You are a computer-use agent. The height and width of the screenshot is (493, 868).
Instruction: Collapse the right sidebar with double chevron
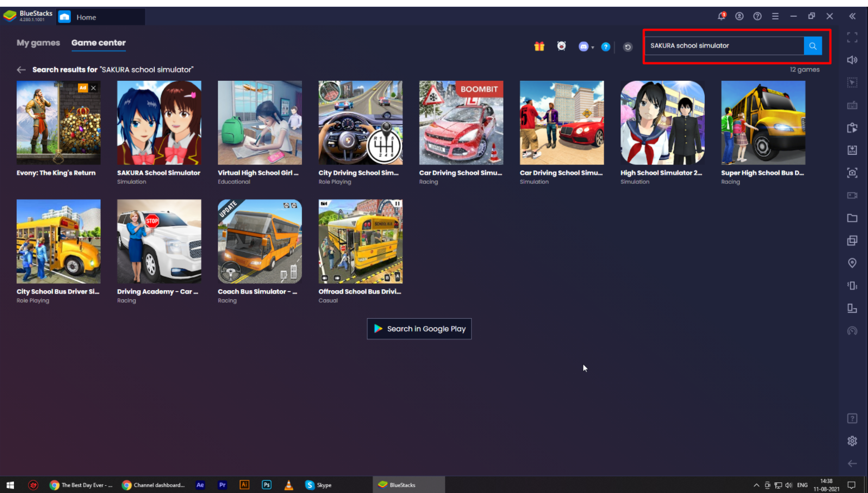(x=852, y=16)
